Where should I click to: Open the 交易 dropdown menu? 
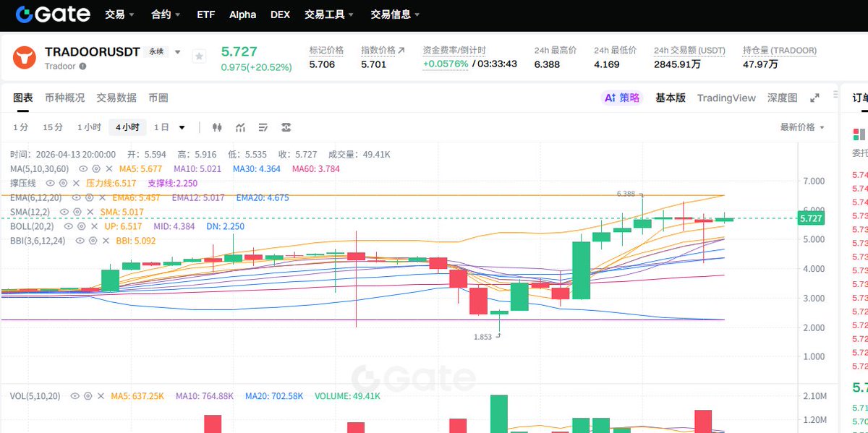point(120,14)
